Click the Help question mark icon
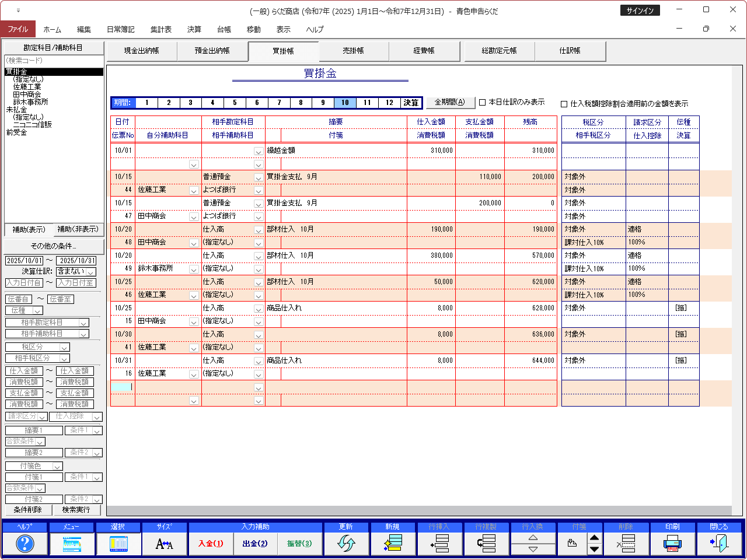Image resolution: width=747 pixels, height=560 pixels. (25, 544)
